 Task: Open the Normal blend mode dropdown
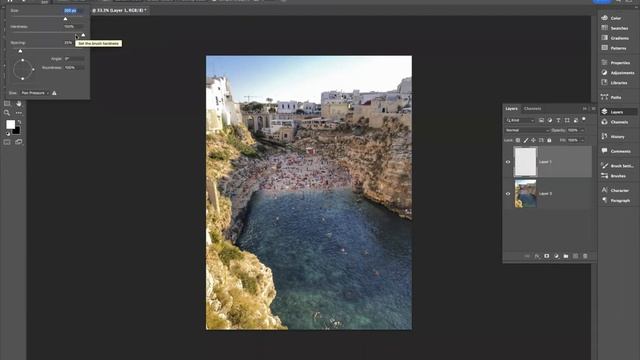click(527, 130)
